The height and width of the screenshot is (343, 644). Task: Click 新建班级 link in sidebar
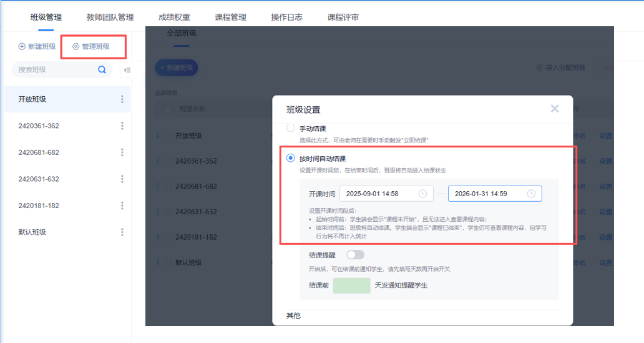(37, 46)
